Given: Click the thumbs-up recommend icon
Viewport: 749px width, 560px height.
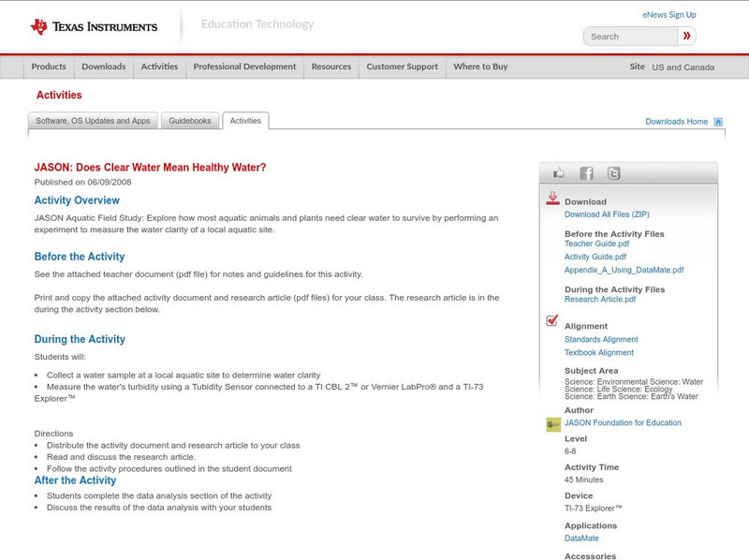Looking at the screenshot, I should (559, 172).
